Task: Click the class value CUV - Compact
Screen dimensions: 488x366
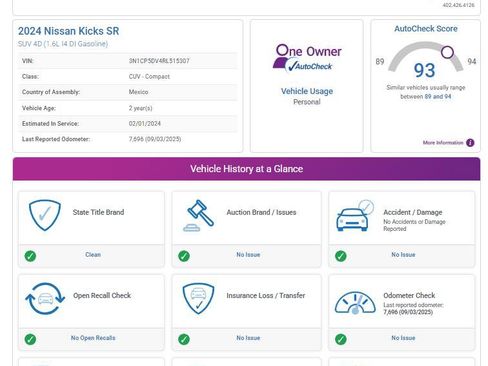Action: coord(149,77)
